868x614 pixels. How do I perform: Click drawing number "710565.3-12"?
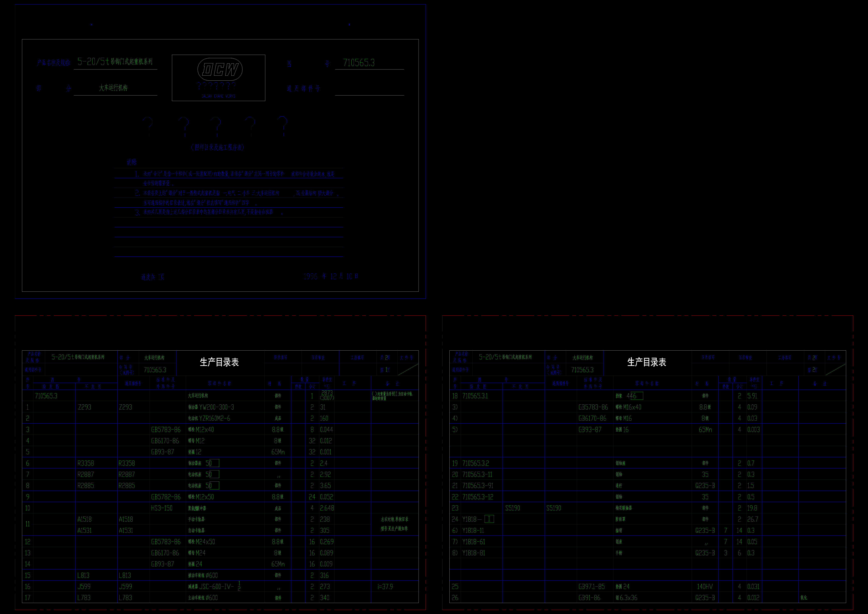click(478, 497)
